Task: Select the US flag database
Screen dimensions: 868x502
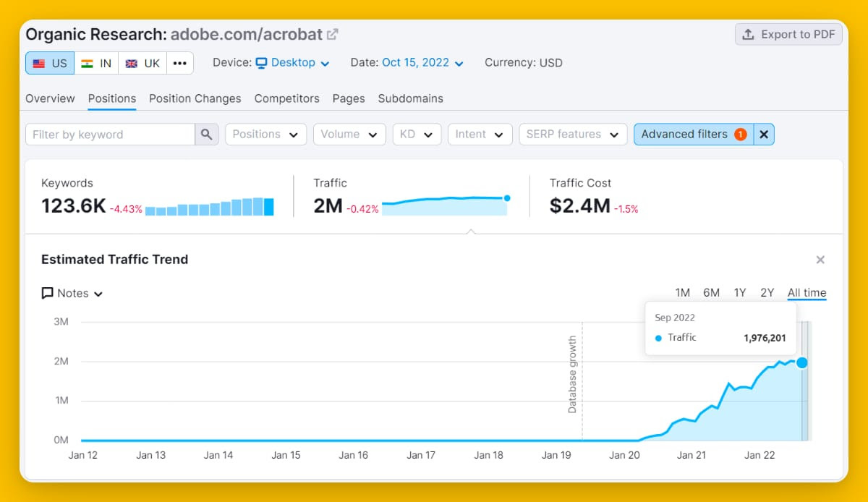Action: (x=50, y=63)
